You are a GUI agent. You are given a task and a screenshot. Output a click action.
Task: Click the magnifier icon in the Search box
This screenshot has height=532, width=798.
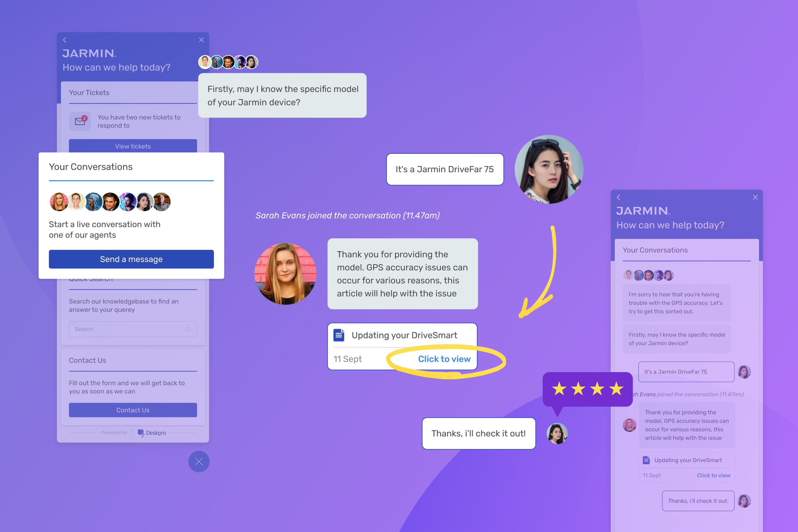tap(188, 329)
